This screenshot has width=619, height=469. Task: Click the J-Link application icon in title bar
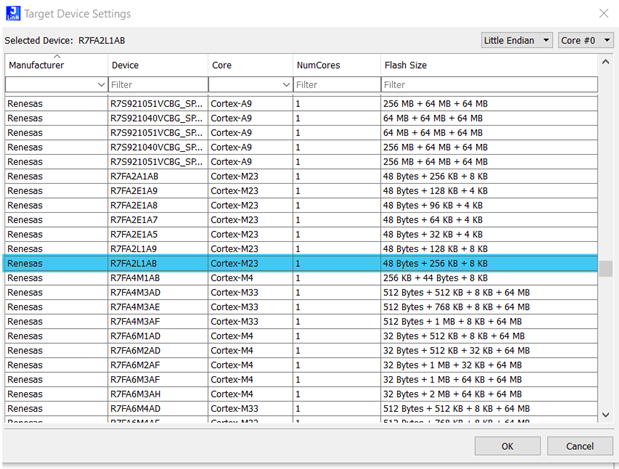point(13,13)
